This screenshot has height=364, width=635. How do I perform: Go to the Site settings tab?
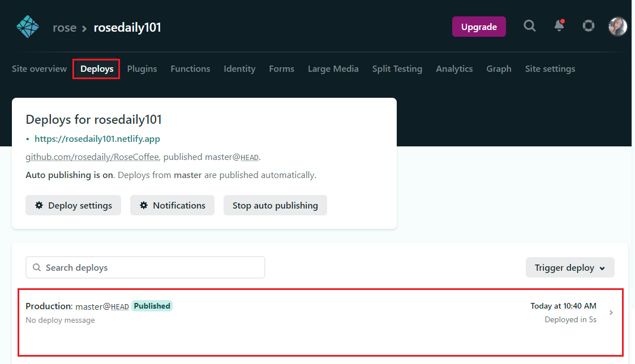pyautogui.click(x=550, y=69)
